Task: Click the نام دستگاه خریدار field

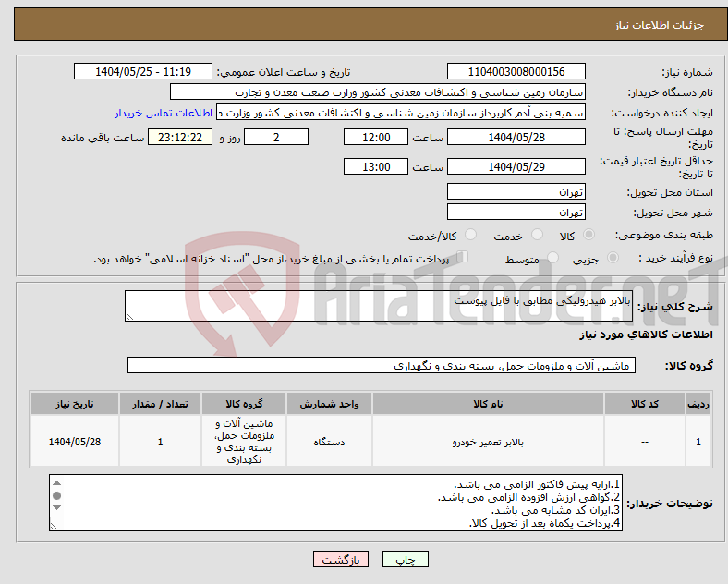Action: pos(378,91)
